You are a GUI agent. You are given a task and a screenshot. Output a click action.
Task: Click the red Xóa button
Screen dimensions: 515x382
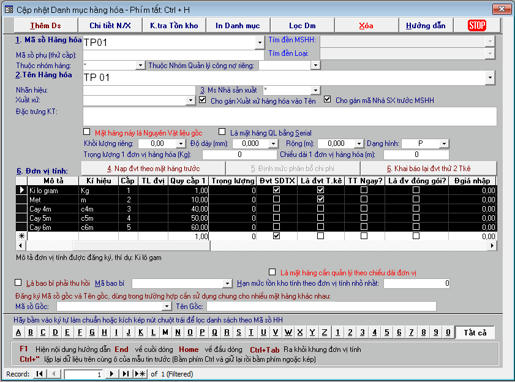[366, 25]
